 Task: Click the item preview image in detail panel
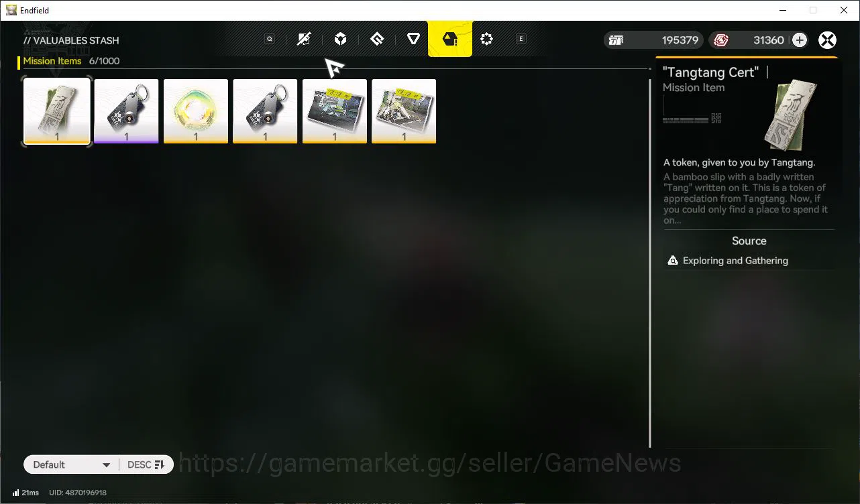pyautogui.click(x=790, y=115)
